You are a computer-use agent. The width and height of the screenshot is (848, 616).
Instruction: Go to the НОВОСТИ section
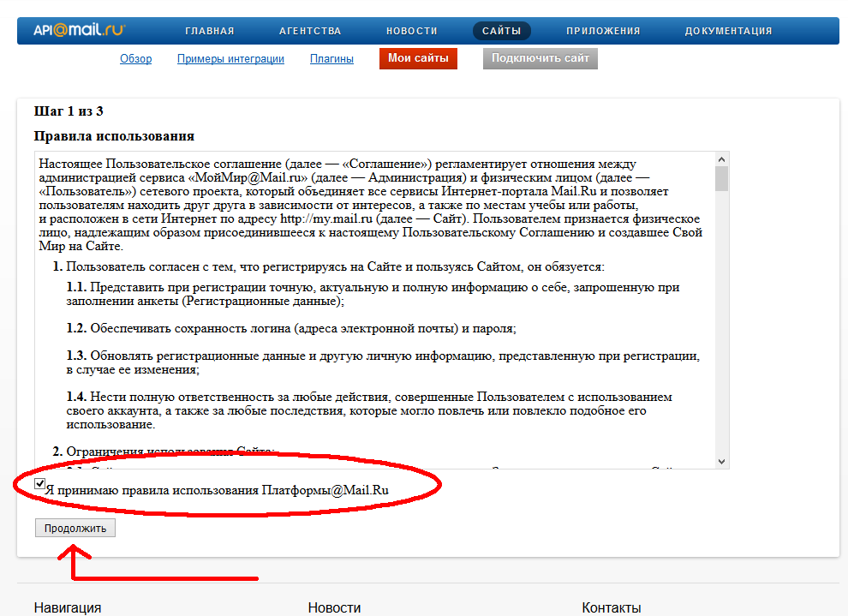click(411, 31)
